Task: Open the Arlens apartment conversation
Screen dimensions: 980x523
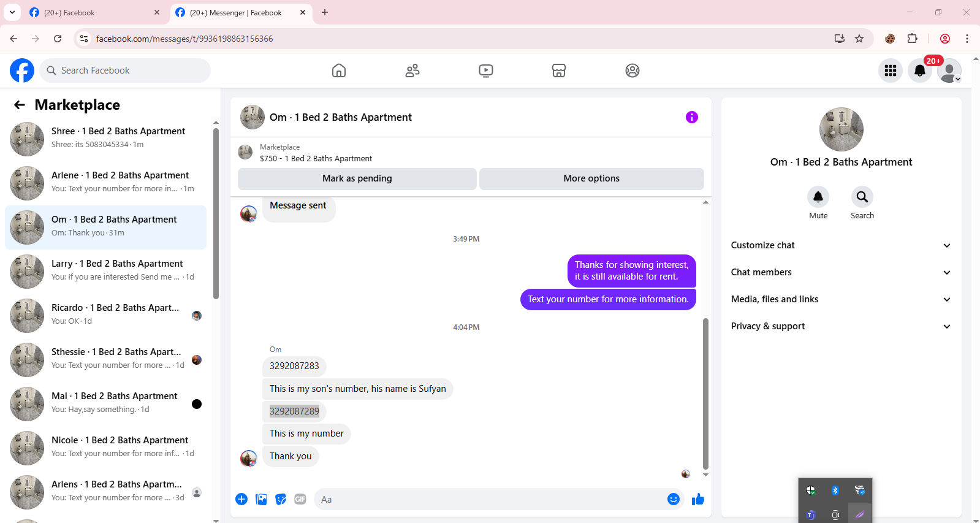Action: 105,492
